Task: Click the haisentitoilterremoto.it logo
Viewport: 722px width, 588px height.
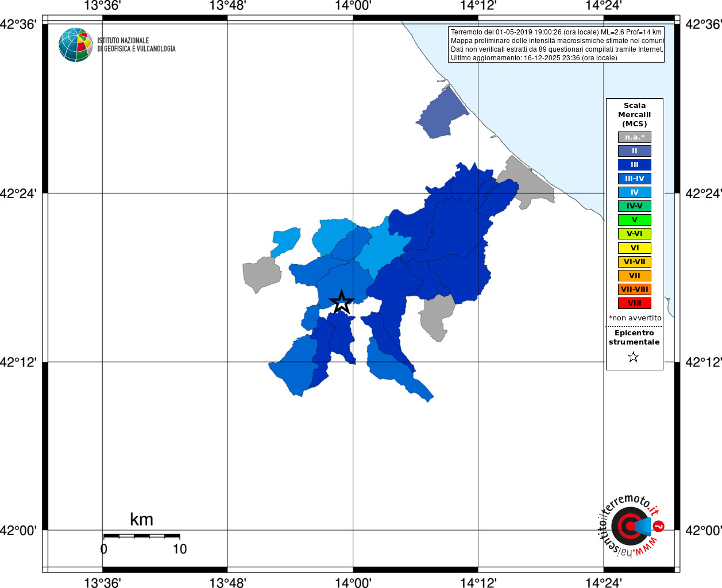Action: (x=631, y=525)
